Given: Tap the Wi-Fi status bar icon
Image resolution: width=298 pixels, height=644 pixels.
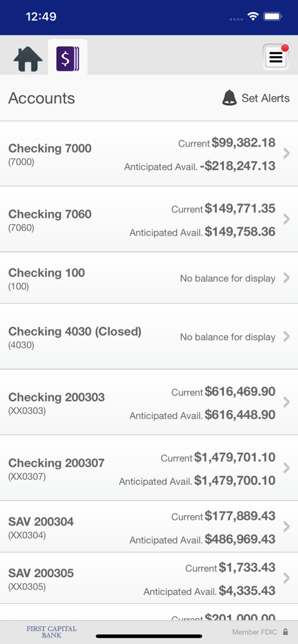Looking at the screenshot, I should tap(252, 17).
